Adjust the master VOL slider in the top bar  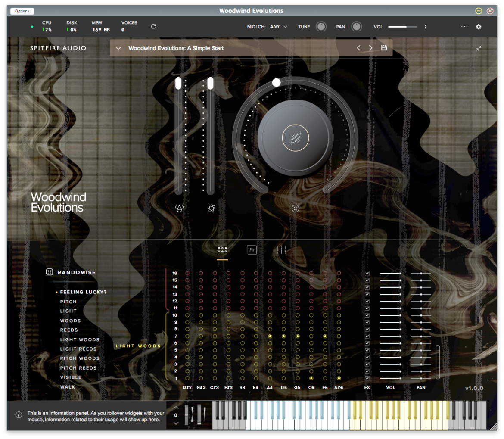tap(402, 27)
